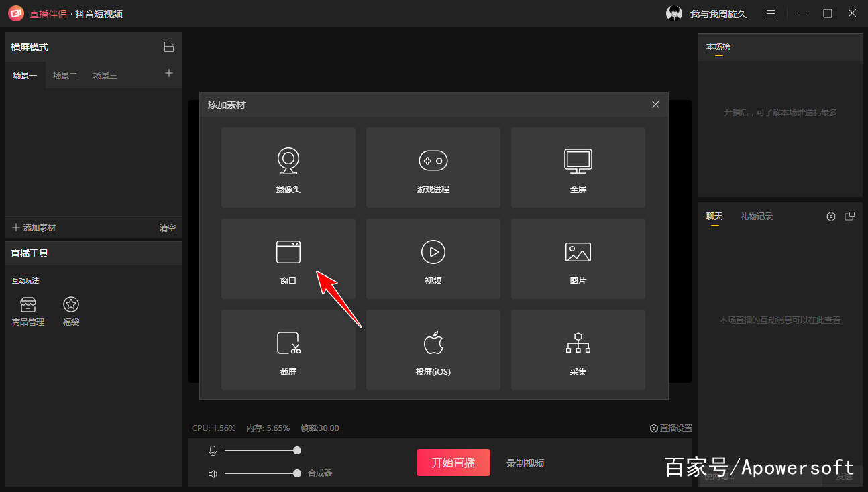
Task: Click 录制视频 to record video
Action: (525, 463)
